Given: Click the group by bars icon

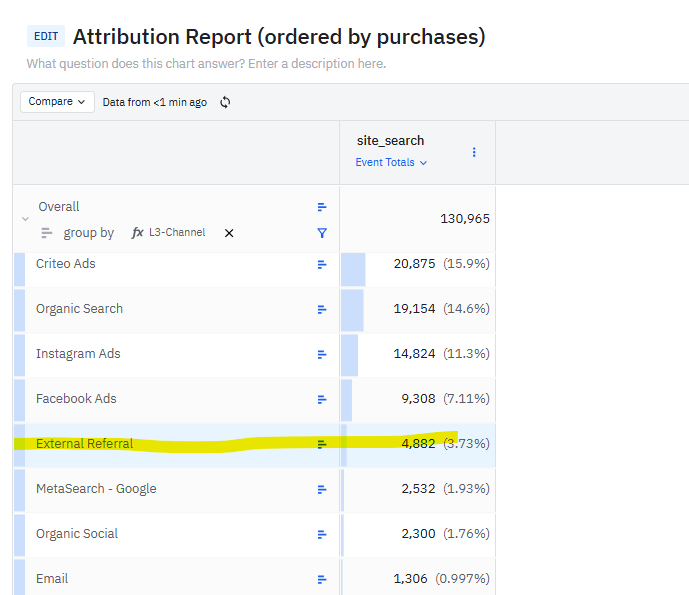Looking at the screenshot, I should pyautogui.click(x=47, y=232).
